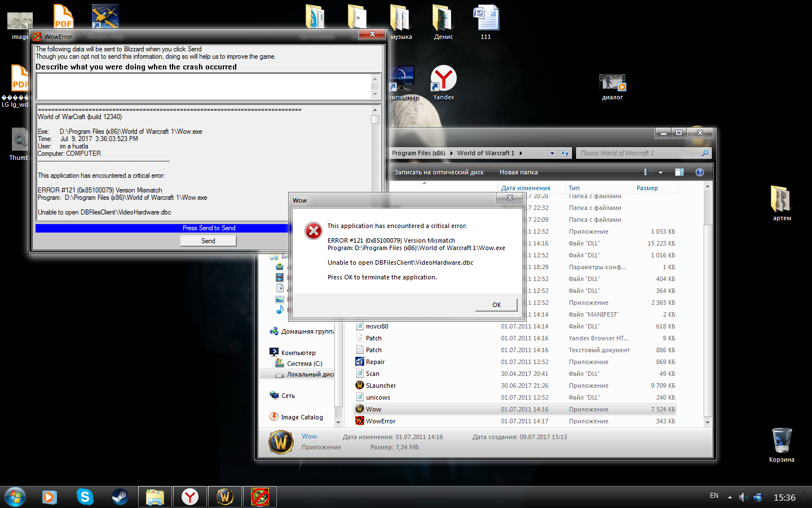Close the Wow critical error dialog
The width and height of the screenshot is (812, 508).
click(x=510, y=198)
